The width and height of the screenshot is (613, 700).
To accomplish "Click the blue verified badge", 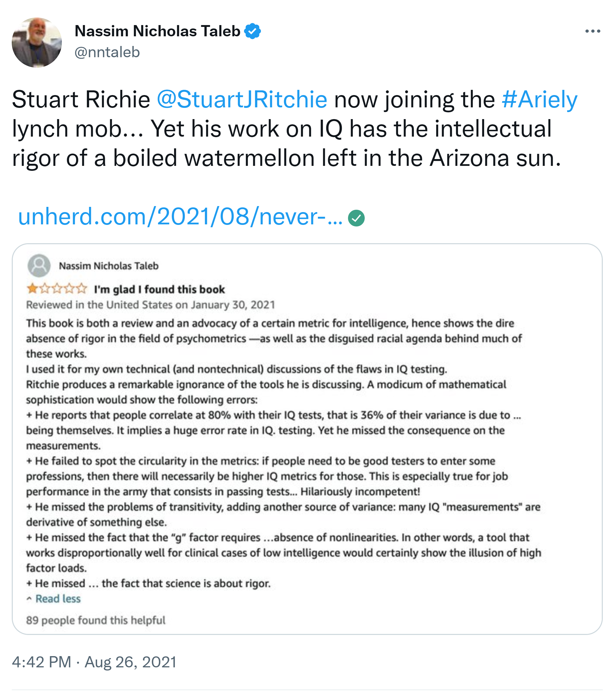I will point(252,31).
